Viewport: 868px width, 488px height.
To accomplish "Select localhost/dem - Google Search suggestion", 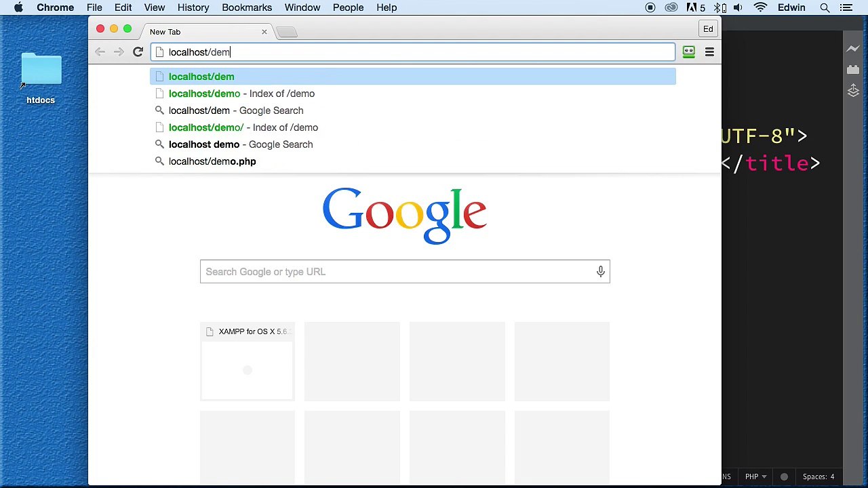I will [413, 110].
